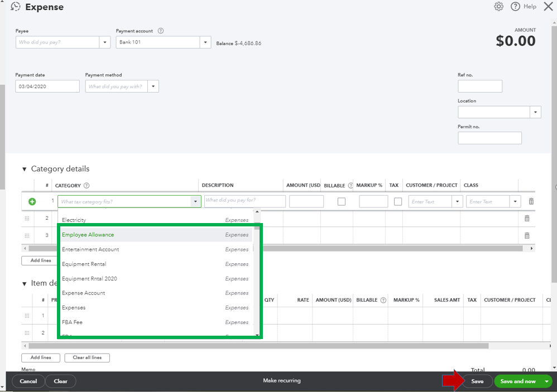Select the Expenses category entry
The width and height of the screenshot is (557, 392).
click(x=156, y=308)
